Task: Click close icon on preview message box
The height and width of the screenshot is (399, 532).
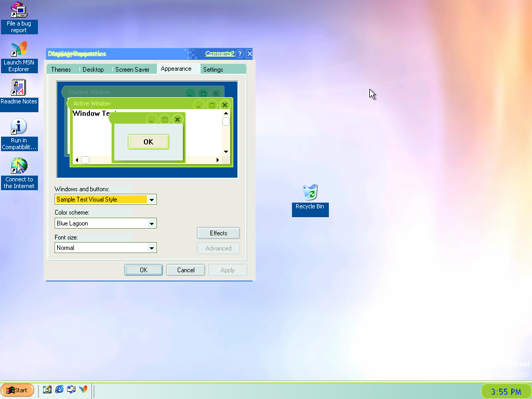Action: pyautogui.click(x=178, y=119)
